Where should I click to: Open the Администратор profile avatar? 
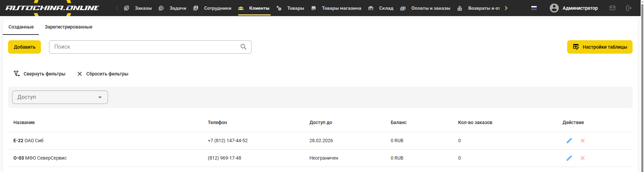coord(554,8)
